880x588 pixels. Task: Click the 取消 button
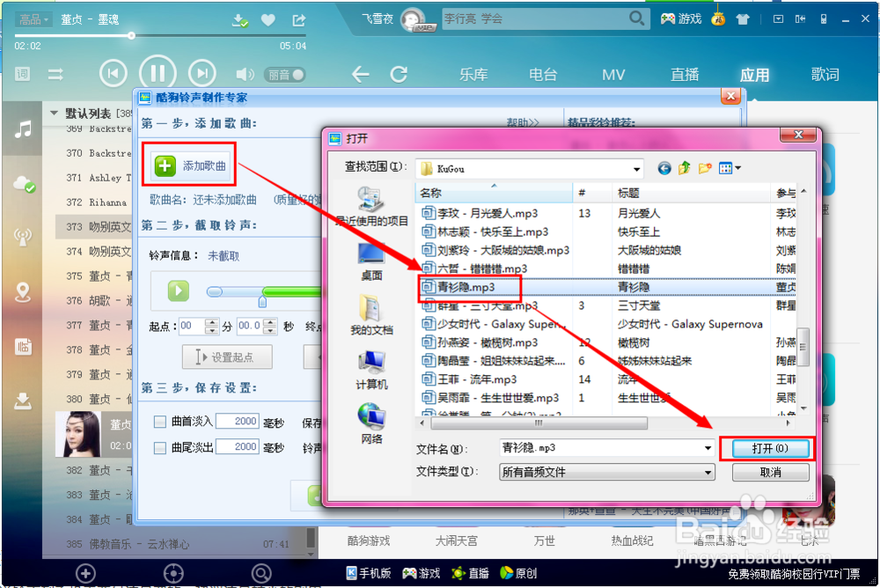coord(770,473)
